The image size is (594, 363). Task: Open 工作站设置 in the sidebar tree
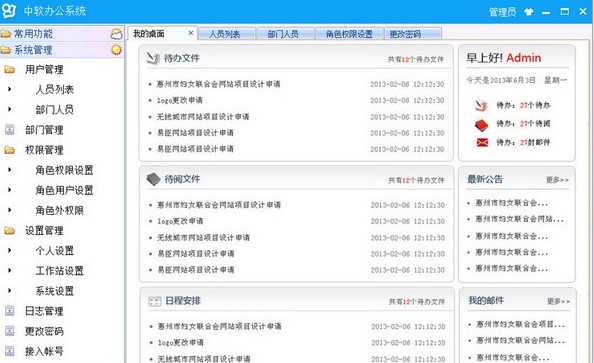click(59, 271)
